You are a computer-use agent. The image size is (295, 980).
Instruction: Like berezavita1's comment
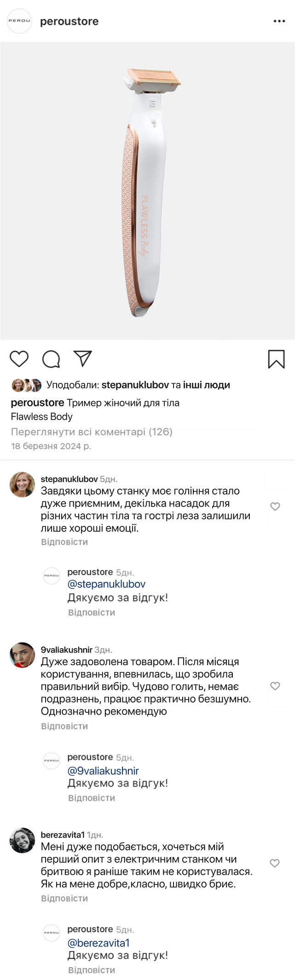pos(275,863)
